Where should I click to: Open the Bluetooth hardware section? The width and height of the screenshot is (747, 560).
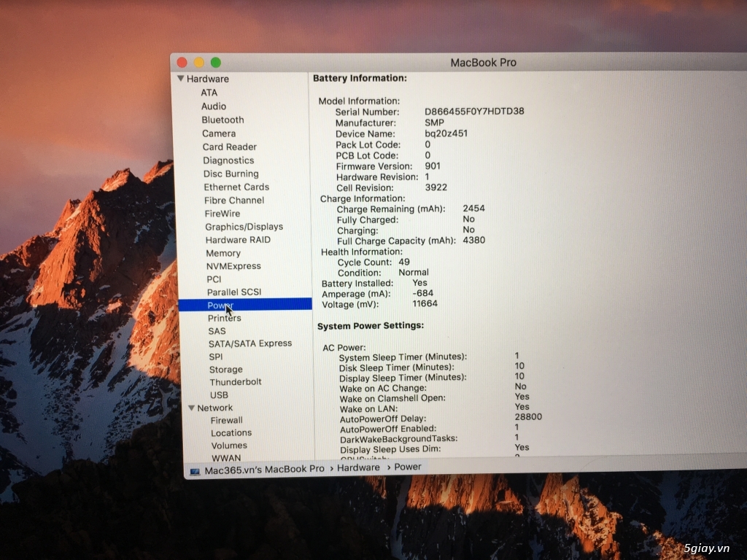coord(222,120)
